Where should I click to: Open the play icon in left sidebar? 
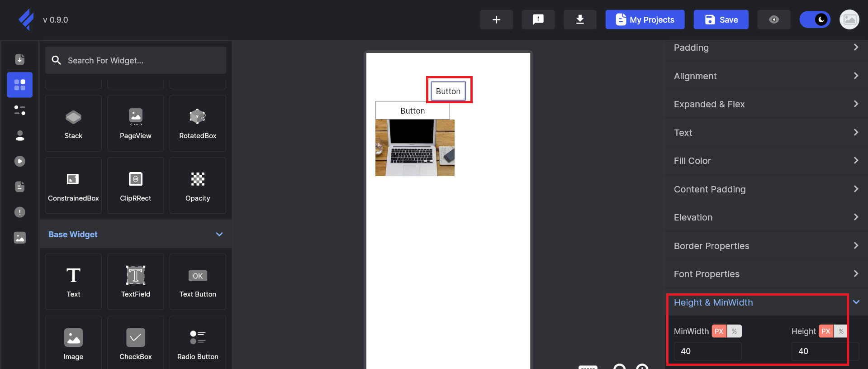point(20,161)
